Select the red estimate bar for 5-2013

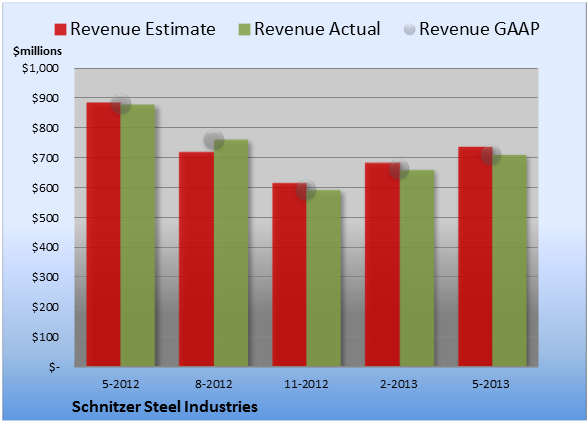tap(476, 257)
